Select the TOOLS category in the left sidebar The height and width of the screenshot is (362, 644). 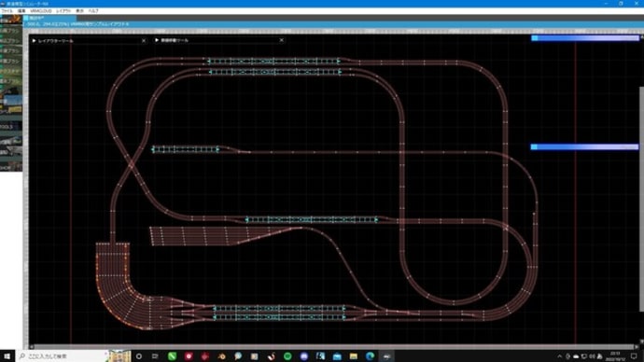[11, 127]
